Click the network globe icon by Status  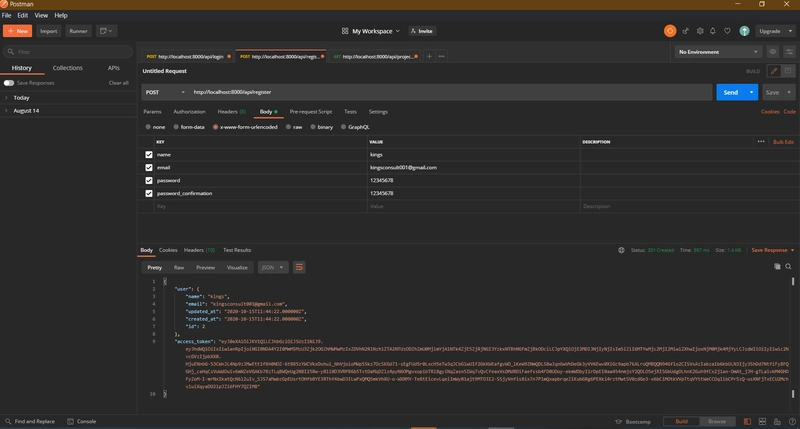(621, 250)
